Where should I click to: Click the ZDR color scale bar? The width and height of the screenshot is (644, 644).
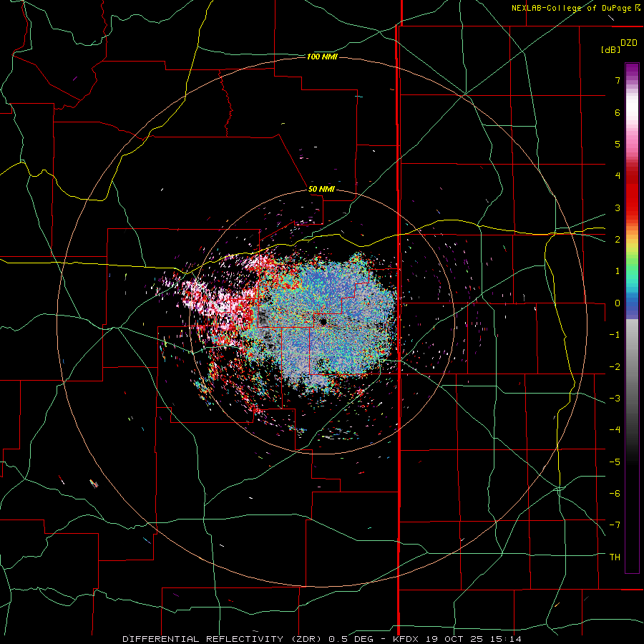pyautogui.click(x=632, y=318)
